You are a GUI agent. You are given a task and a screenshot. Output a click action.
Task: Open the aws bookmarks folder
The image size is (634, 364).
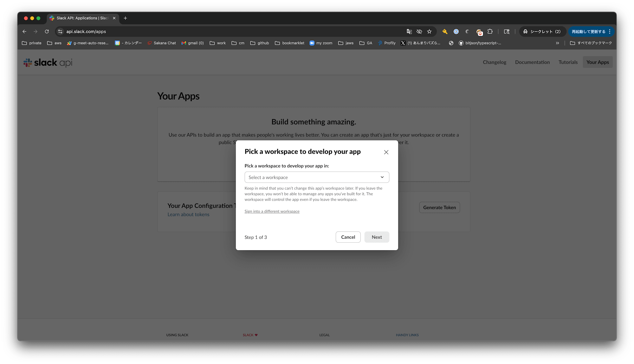click(x=54, y=43)
